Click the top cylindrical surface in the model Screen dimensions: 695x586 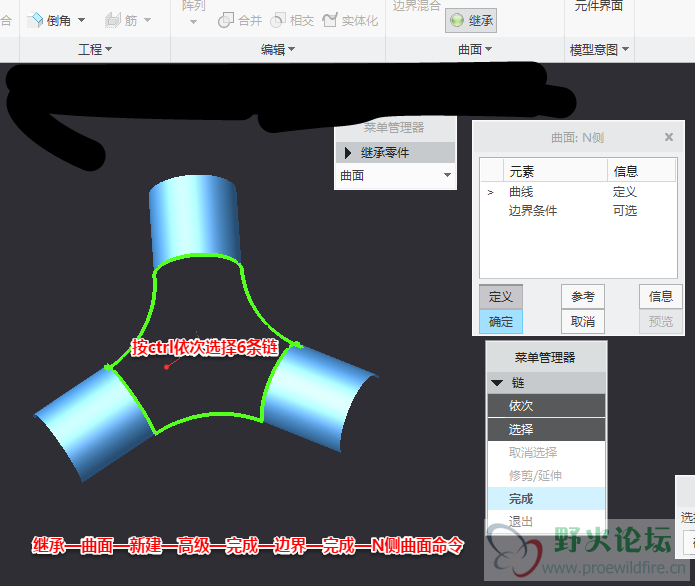(x=194, y=219)
